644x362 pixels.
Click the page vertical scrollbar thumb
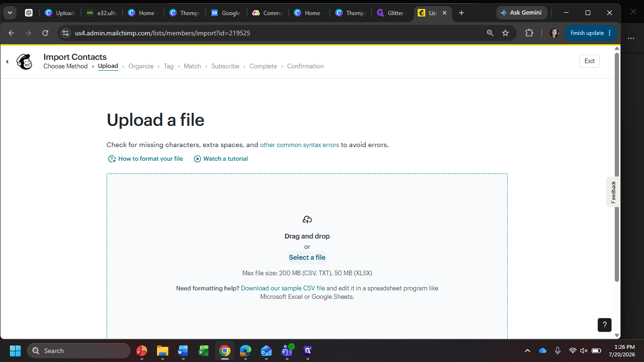click(617, 167)
